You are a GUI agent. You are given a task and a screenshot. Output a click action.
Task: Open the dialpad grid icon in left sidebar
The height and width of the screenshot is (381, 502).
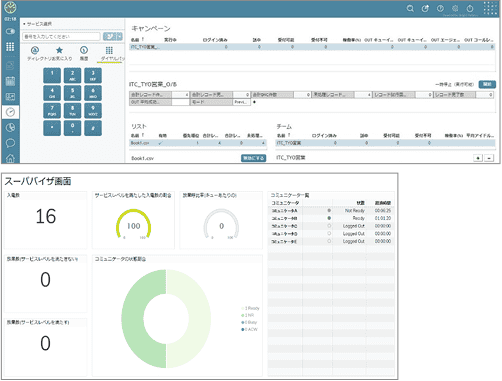[10, 47]
